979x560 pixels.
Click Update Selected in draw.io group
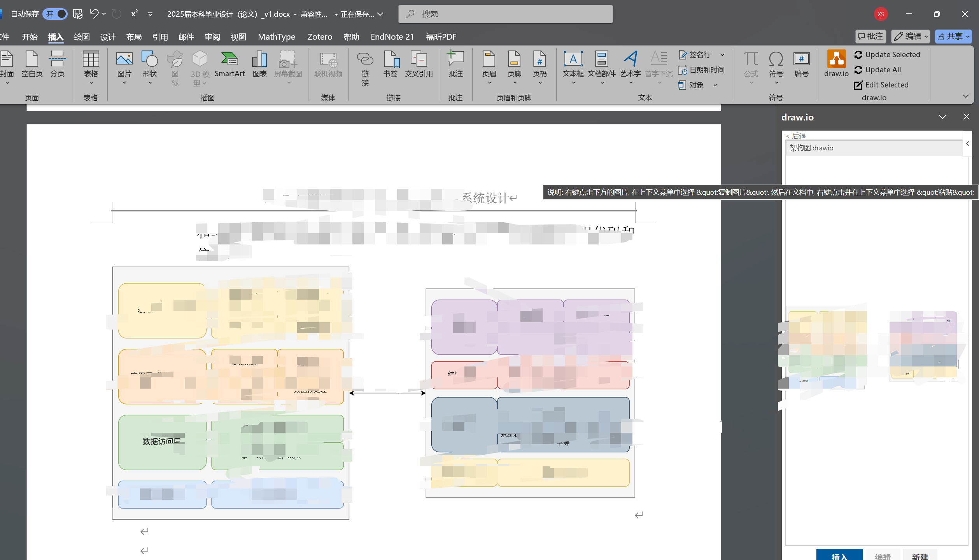887,54
